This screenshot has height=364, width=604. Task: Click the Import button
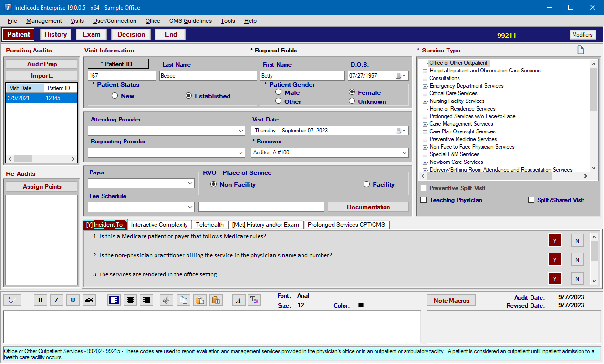(x=42, y=76)
